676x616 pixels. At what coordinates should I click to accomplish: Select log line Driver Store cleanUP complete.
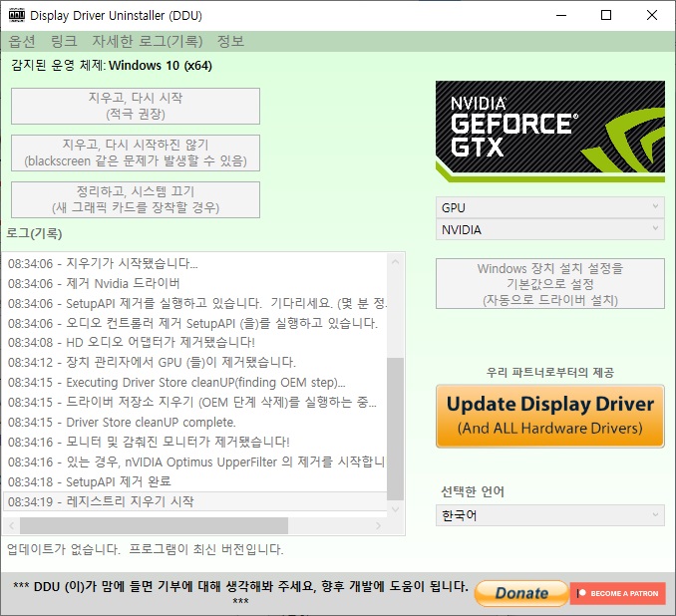pos(195,422)
